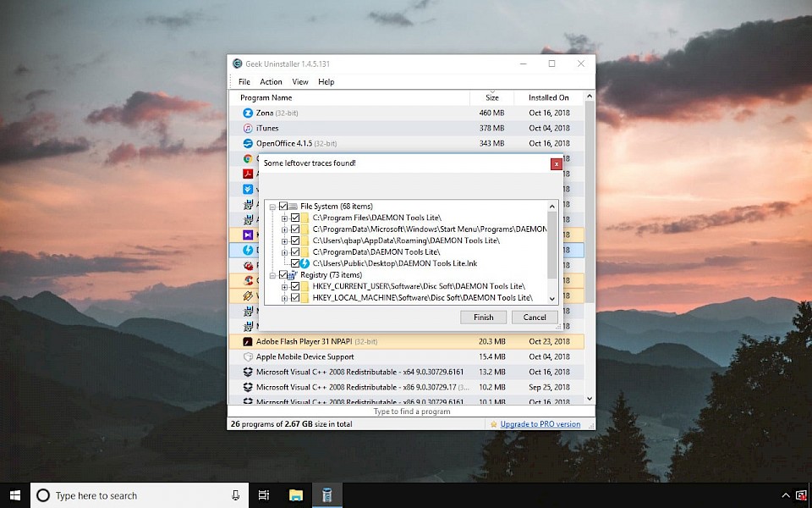Click the folder icon for the qbap AppData Roaming path
Viewport: 812px width, 508px height.
(x=304, y=240)
